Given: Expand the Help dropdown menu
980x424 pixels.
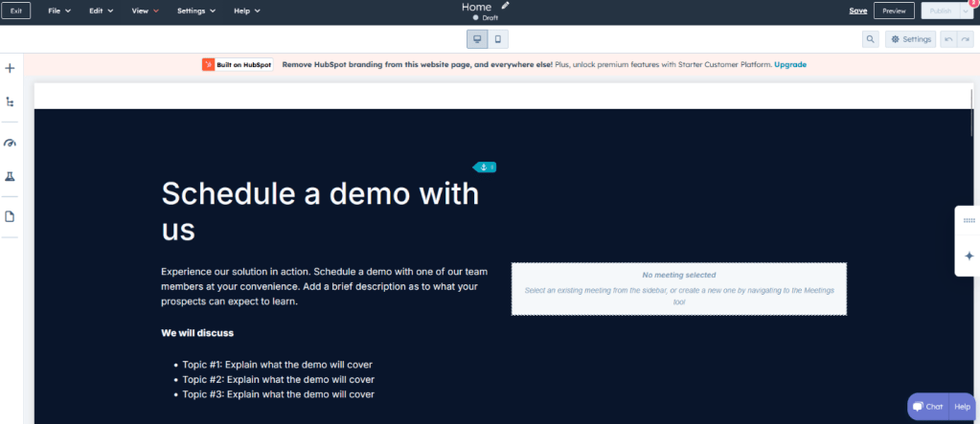Looking at the screenshot, I should (246, 11).
